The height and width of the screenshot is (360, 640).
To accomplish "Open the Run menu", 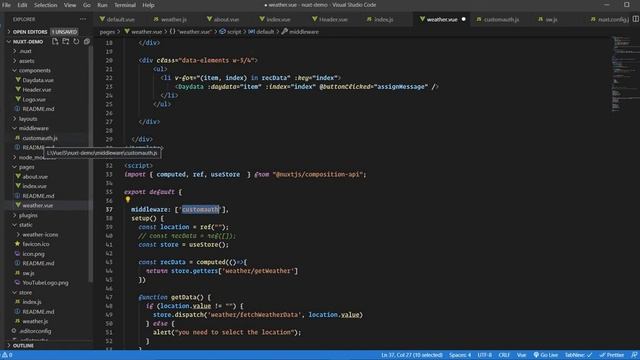I will (x=102, y=5).
